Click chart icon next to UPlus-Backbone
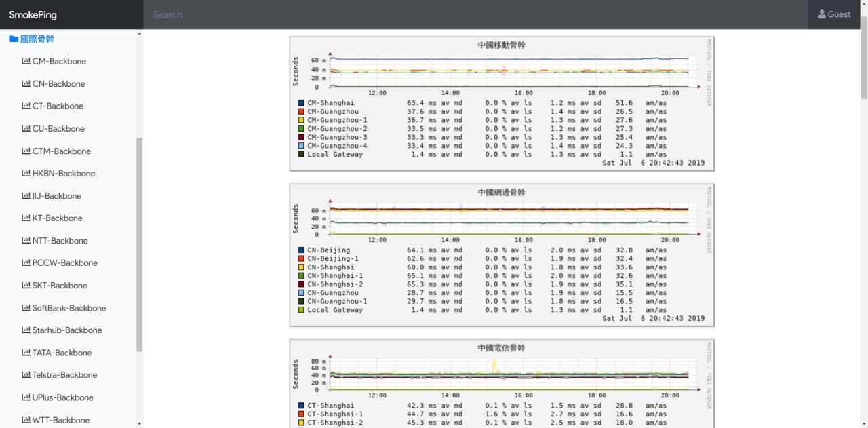 coord(26,397)
